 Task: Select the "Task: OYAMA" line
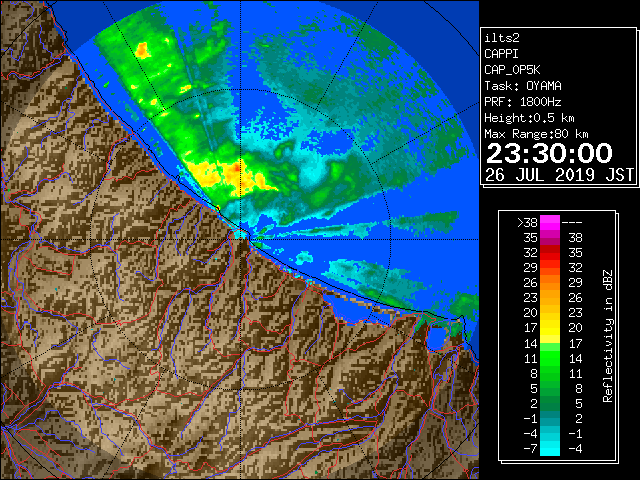pos(523,86)
